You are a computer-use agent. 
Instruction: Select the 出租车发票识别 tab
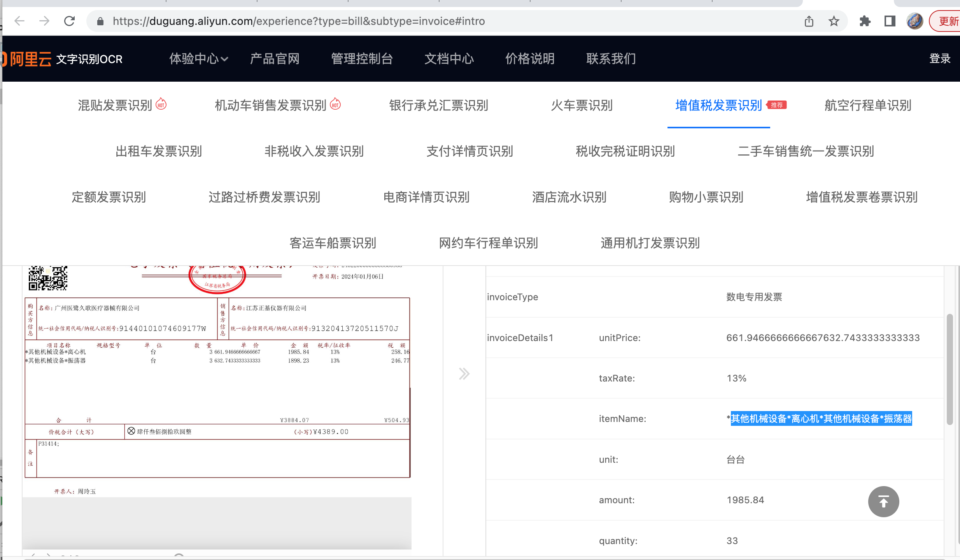tap(159, 151)
